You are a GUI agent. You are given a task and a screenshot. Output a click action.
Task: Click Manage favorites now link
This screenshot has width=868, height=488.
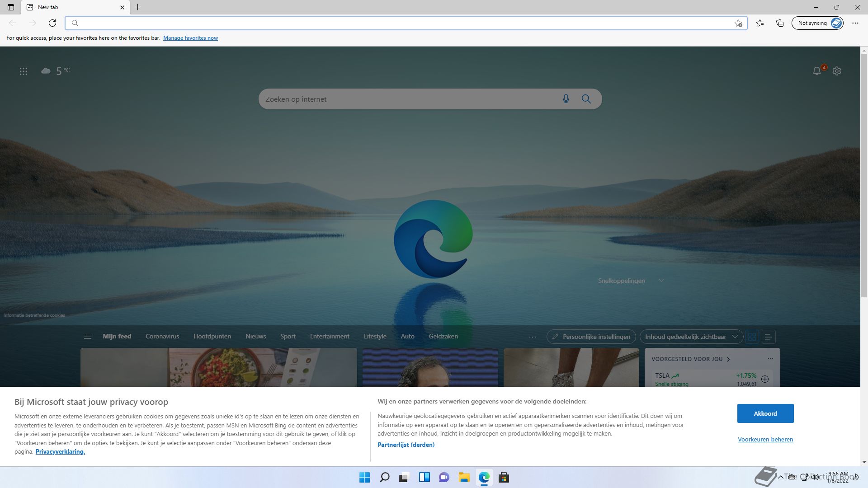tap(190, 38)
